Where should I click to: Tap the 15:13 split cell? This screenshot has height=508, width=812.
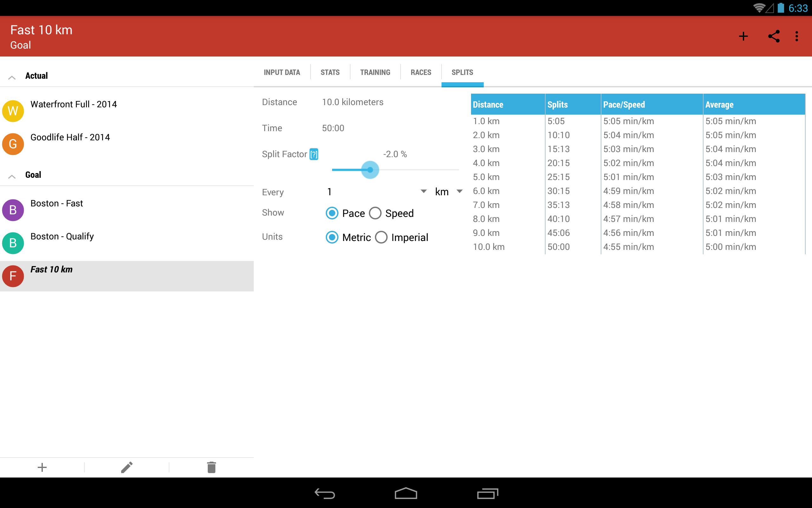[559, 149]
